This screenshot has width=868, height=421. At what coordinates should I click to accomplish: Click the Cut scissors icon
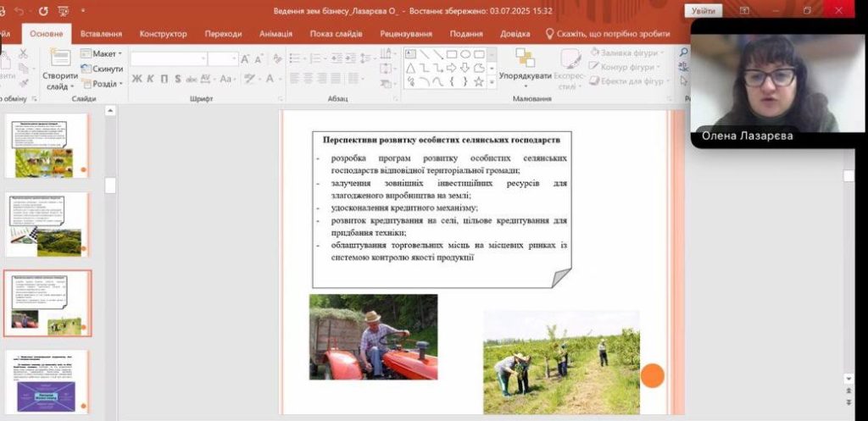[x=23, y=53]
